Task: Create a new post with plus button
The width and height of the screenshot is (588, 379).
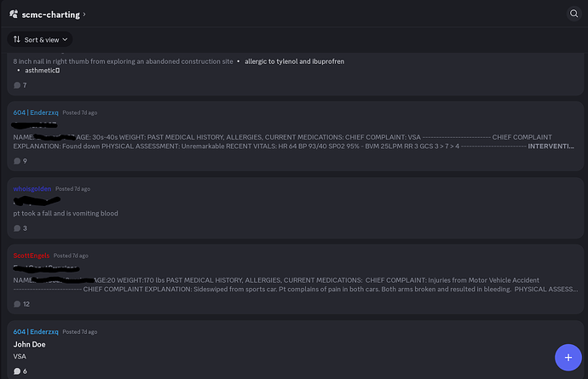Action: pos(568,357)
